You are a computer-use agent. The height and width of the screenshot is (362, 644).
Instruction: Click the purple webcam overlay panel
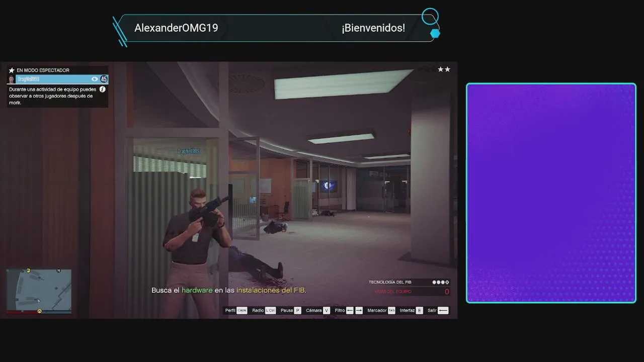click(551, 193)
